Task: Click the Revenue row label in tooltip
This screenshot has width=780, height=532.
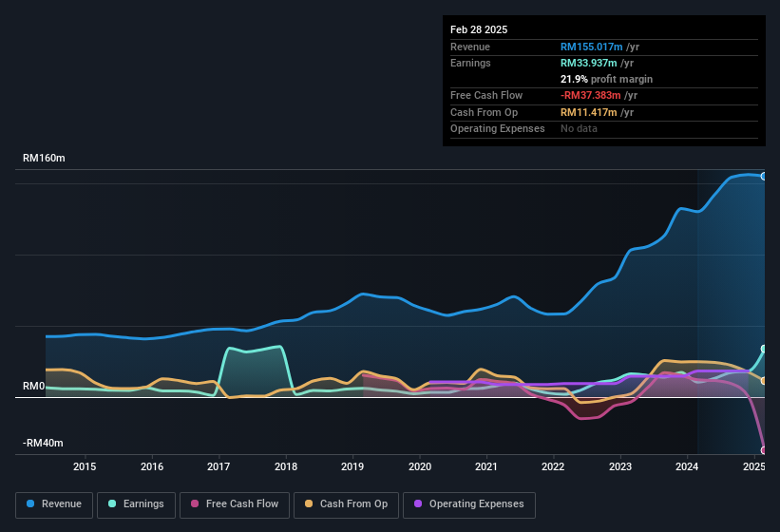Action: 470,47
